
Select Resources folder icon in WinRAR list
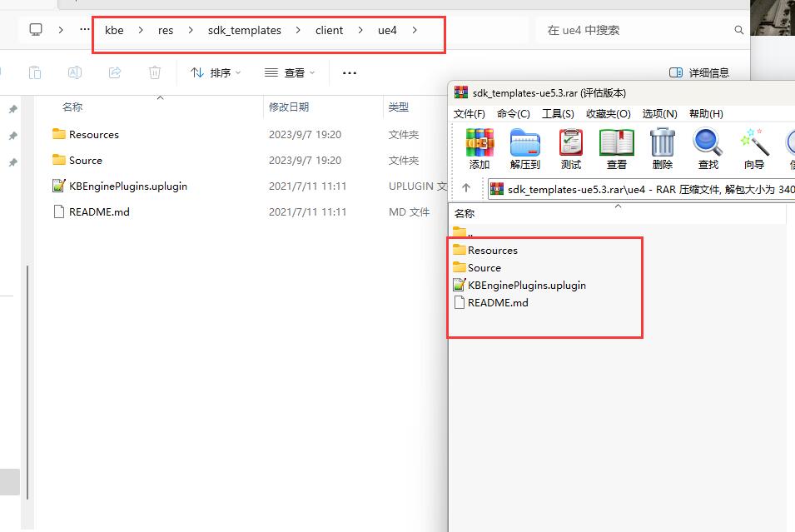click(x=460, y=250)
